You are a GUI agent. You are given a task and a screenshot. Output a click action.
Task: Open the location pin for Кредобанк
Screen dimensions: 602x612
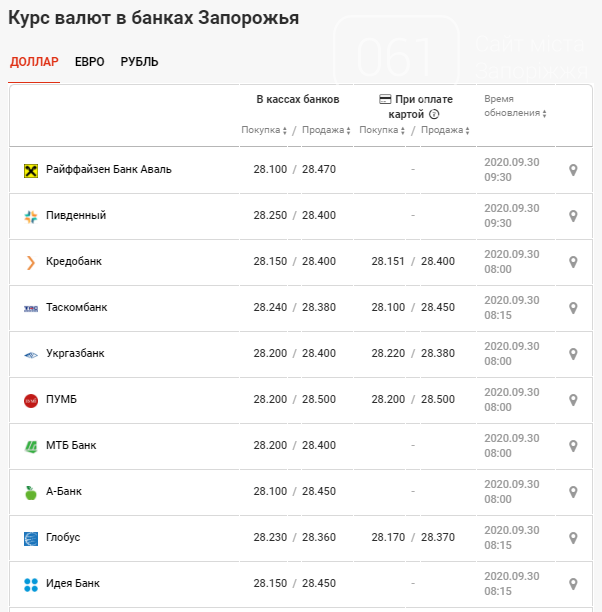(573, 262)
